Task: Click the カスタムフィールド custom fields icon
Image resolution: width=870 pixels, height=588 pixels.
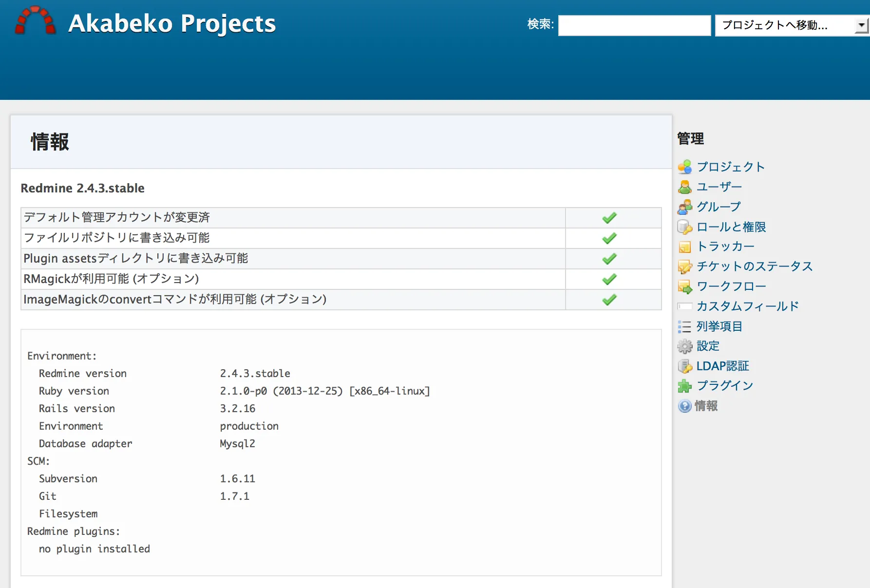Action: [685, 306]
